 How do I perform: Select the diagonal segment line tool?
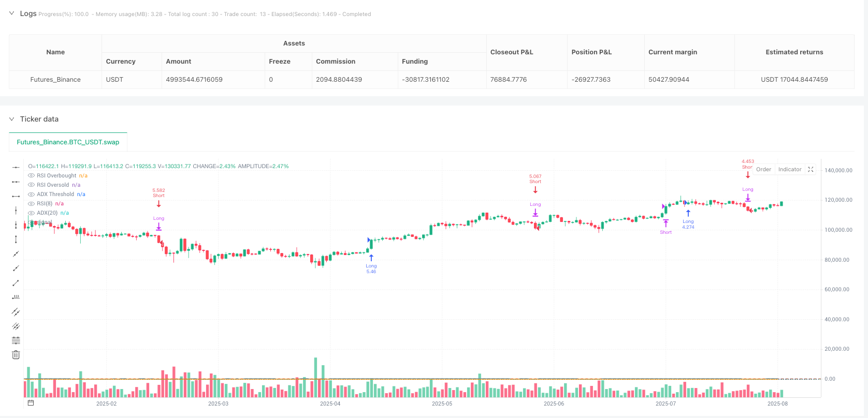(x=16, y=282)
